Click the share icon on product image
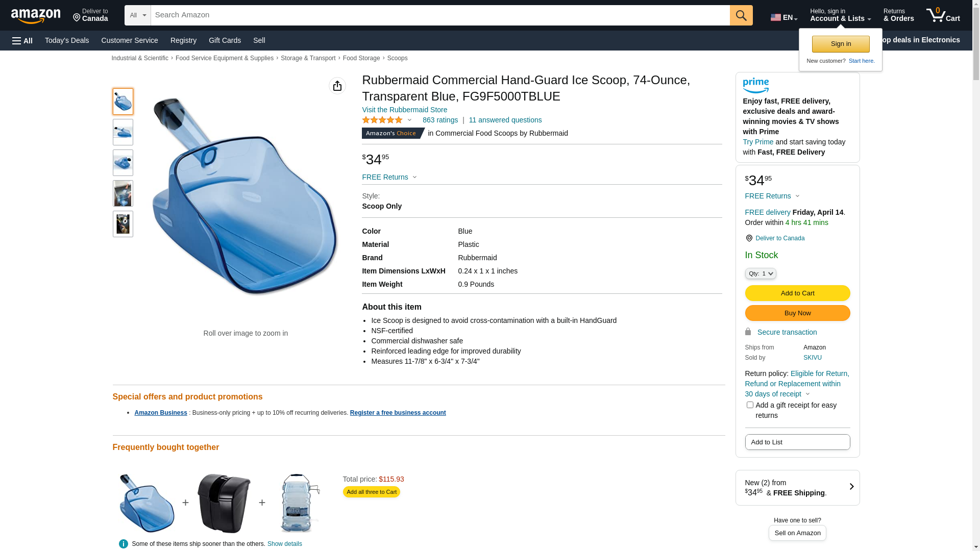 [x=337, y=86]
